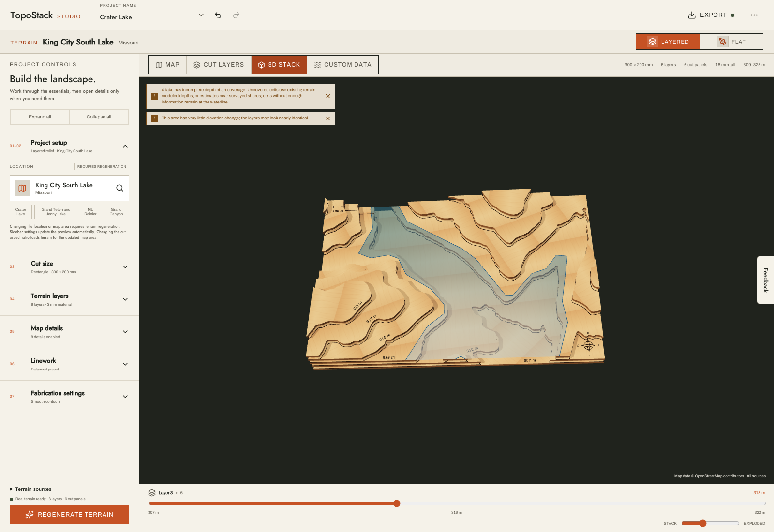This screenshot has height=532, width=774.
Task: Click the map icon beside King City South Lake
Action: (22, 188)
